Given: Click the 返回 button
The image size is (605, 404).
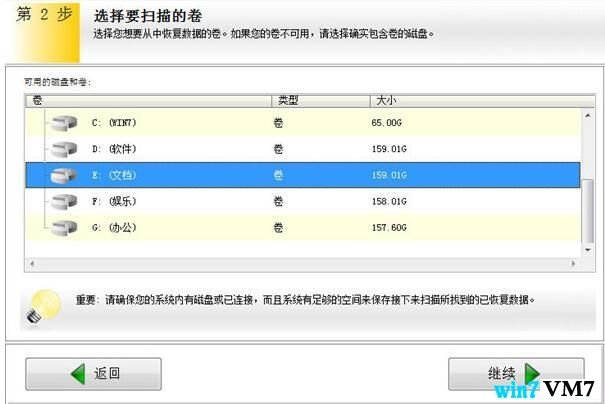Looking at the screenshot, I should [x=93, y=374].
